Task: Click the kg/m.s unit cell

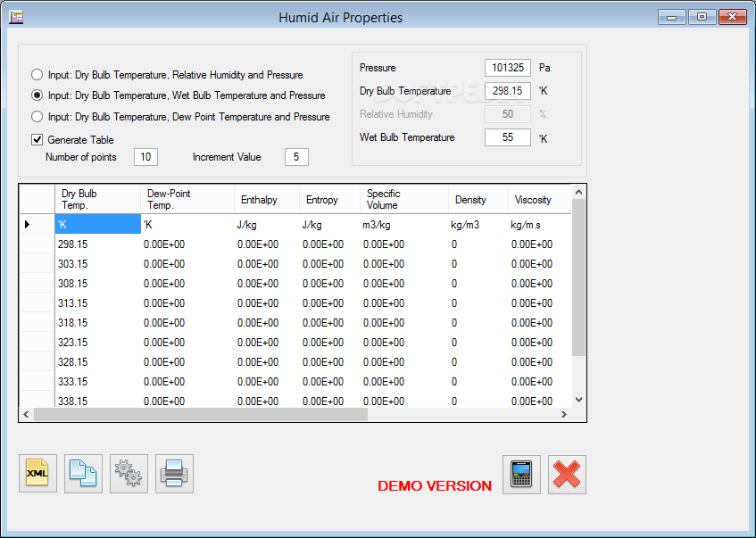Action: [x=539, y=225]
